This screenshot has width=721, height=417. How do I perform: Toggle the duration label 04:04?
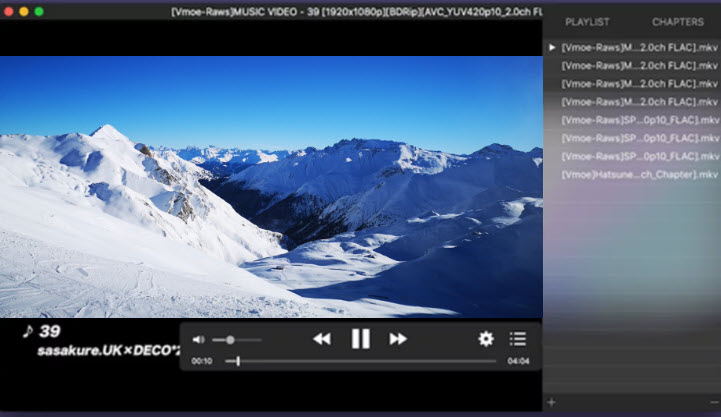518,361
